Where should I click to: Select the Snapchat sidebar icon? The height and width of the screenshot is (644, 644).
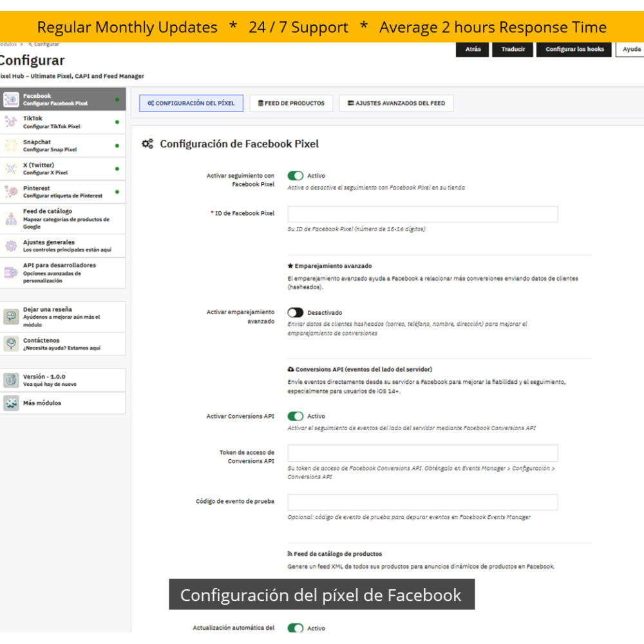(11, 146)
